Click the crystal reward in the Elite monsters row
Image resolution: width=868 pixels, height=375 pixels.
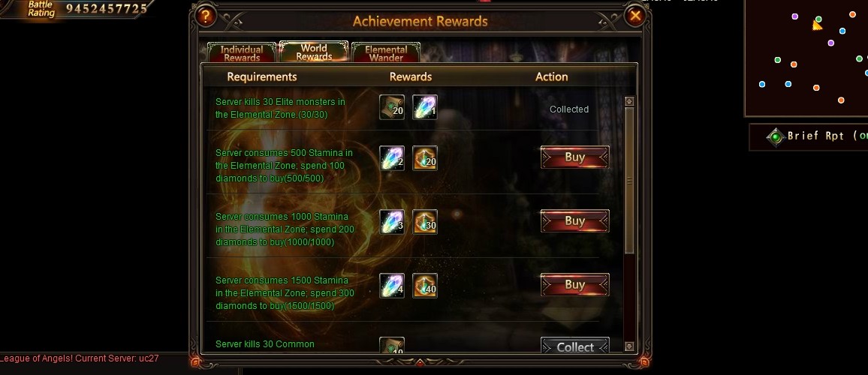[424, 107]
